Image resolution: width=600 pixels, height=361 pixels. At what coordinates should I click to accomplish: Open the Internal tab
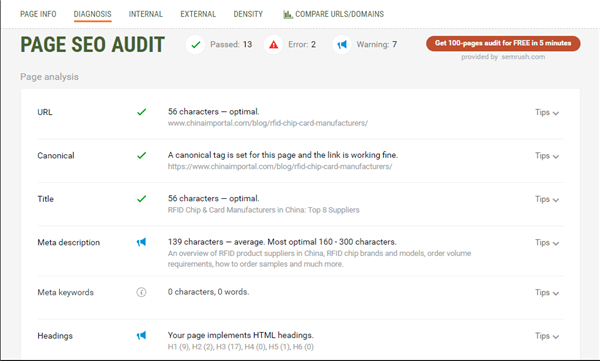146,14
